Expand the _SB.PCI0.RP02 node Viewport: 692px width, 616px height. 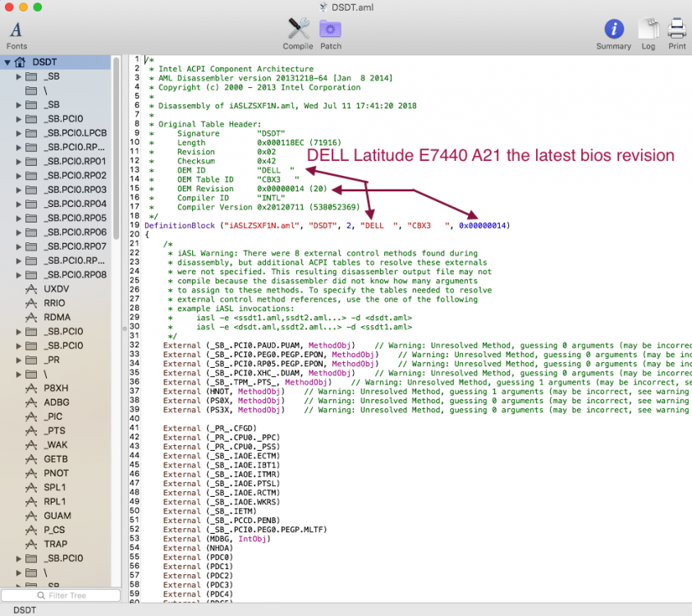[19, 176]
